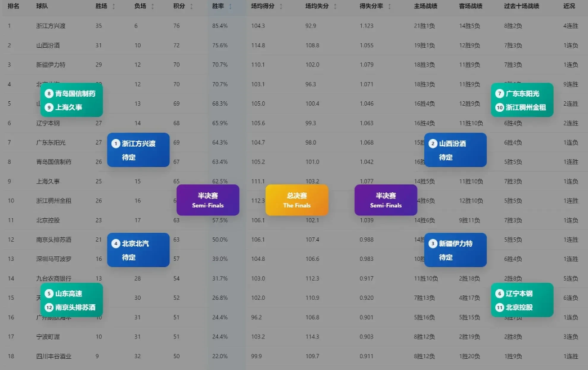The image size is (588, 370).
Task: Click the 近况 column header
Action: 569,6
